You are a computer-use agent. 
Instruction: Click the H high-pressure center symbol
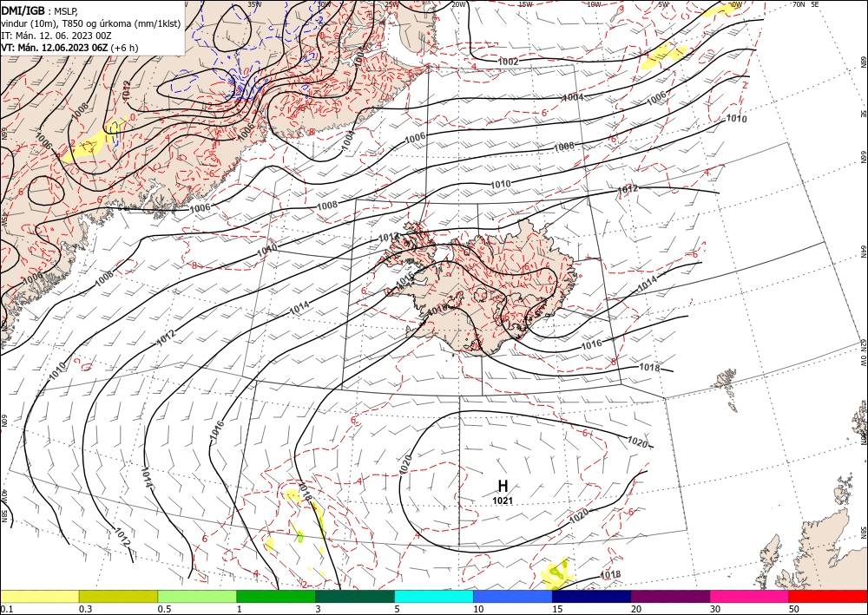coord(503,486)
